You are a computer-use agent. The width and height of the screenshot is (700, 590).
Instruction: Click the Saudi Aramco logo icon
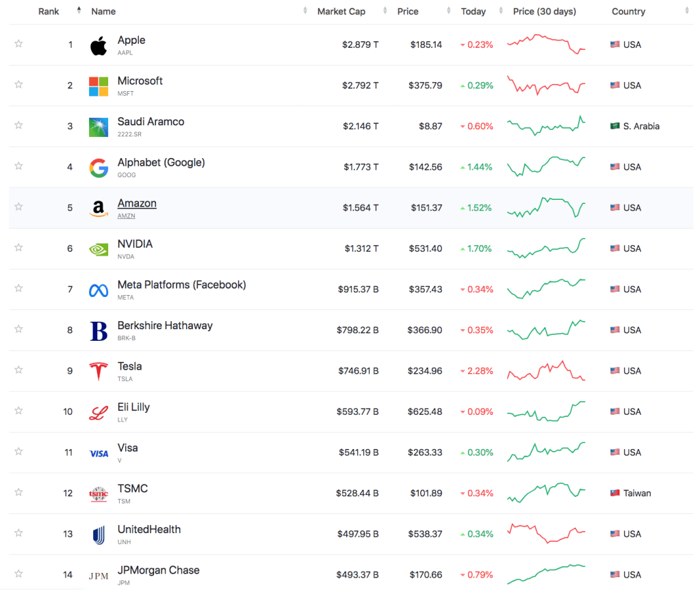coord(99,127)
